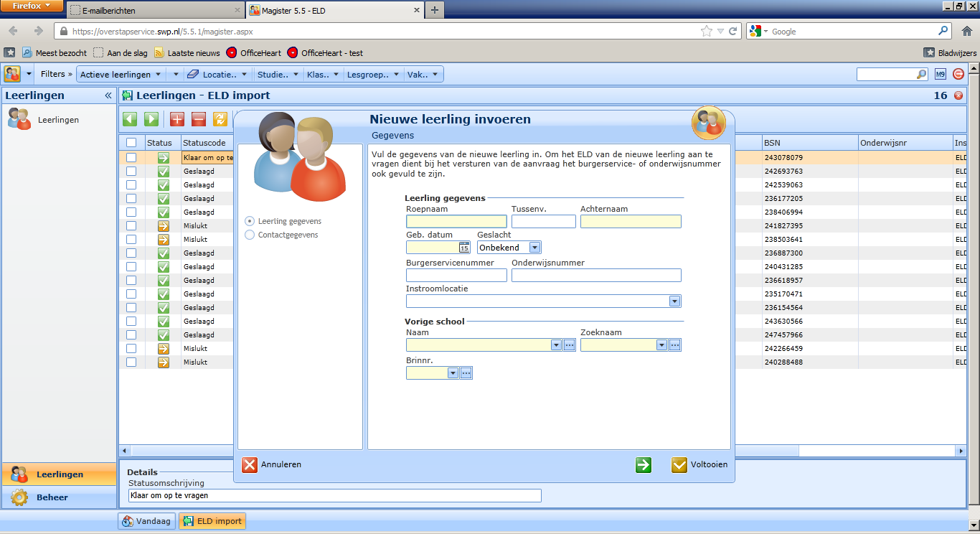The height and width of the screenshot is (534, 980).
Task: Click the red circle icon top right toolbar
Action: (958, 74)
